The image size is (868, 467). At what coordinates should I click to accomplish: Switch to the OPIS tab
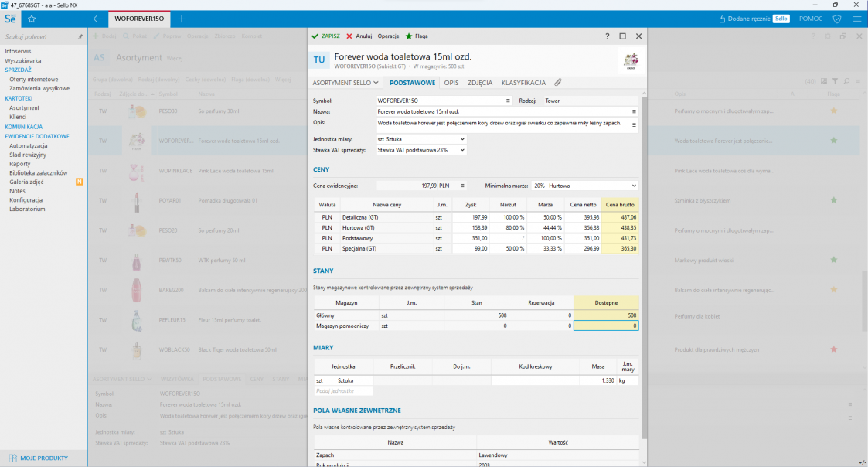point(451,83)
